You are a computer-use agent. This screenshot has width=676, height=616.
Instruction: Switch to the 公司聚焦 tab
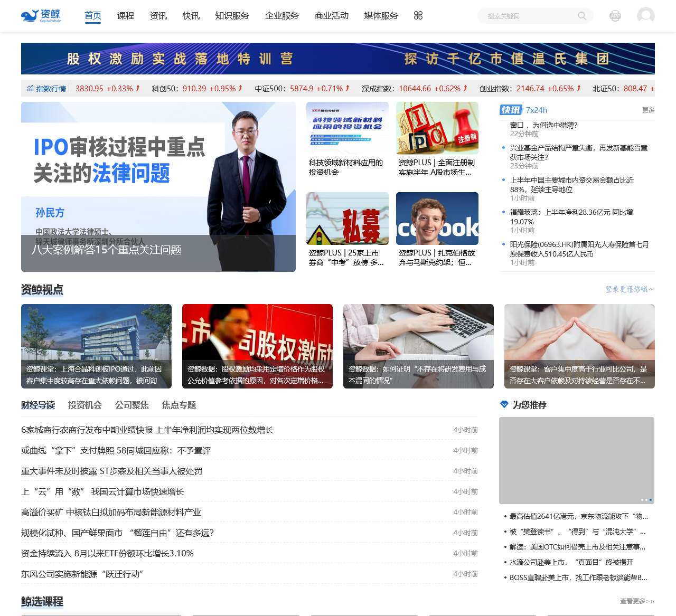132,405
